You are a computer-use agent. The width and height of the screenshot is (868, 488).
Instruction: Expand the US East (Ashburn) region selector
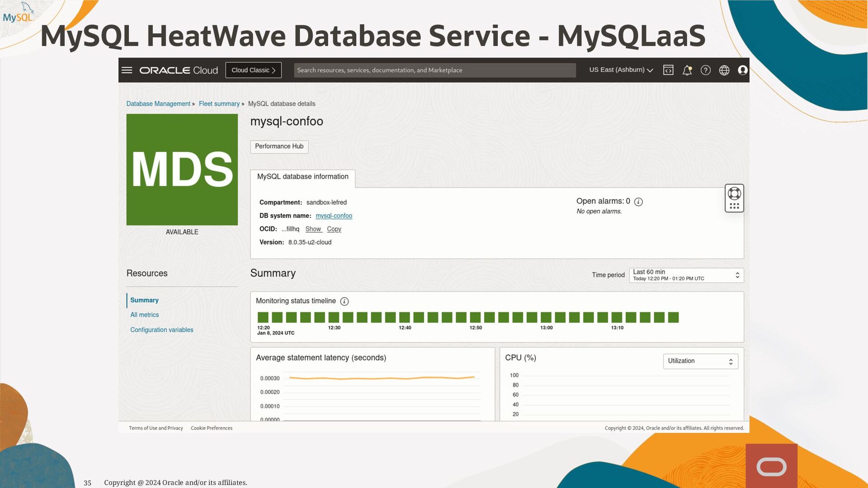tap(621, 70)
